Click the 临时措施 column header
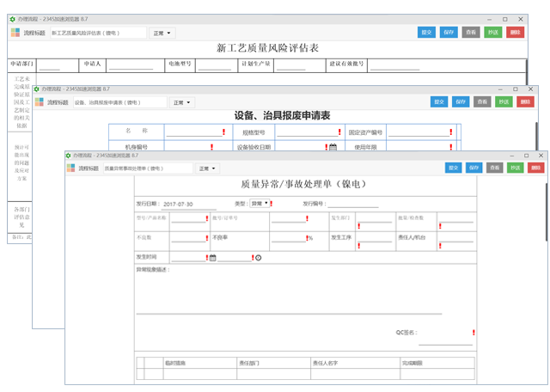The height and width of the screenshot is (392, 550). (x=200, y=363)
